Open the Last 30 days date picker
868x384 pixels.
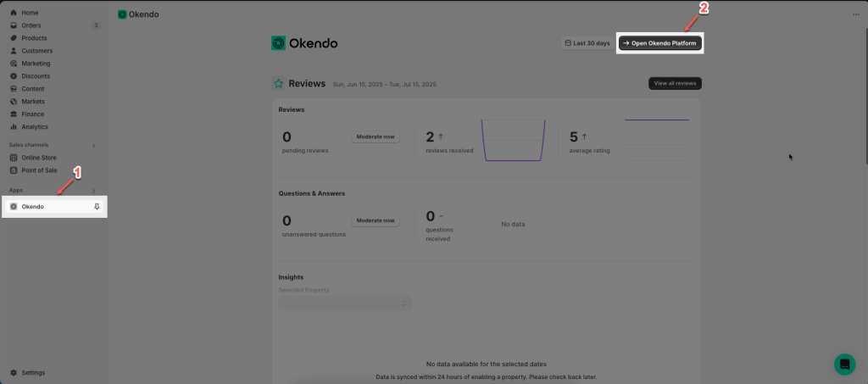pyautogui.click(x=587, y=43)
